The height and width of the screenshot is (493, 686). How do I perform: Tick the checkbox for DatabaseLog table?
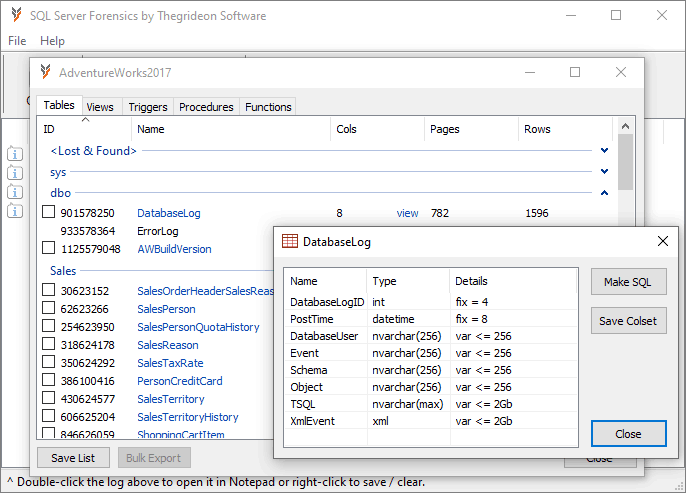pos(48,212)
